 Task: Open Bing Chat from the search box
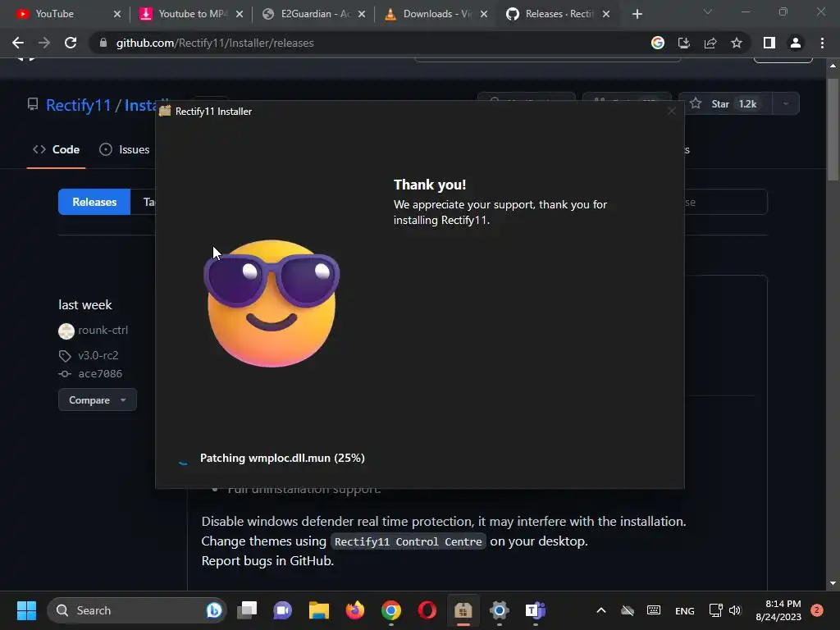coord(214,610)
